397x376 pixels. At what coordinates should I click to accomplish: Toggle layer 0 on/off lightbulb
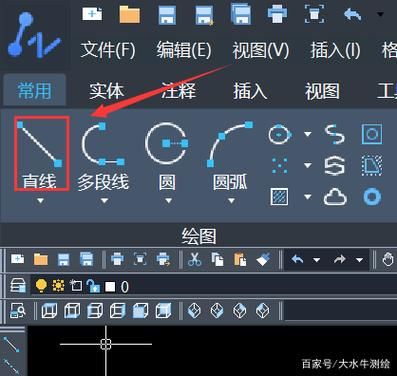pyautogui.click(x=41, y=286)
